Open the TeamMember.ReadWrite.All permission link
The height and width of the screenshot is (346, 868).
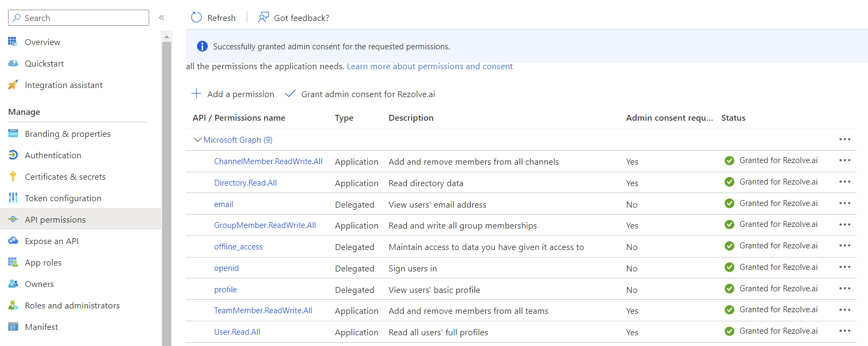click(263, 311)
